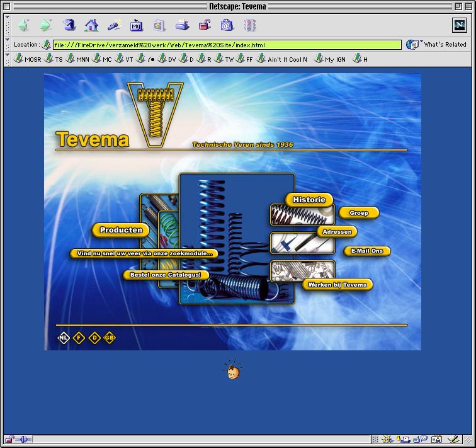Collapse the navigation toolbar with its triangle
Screen dimensions: 476x448
pos(8,17)
